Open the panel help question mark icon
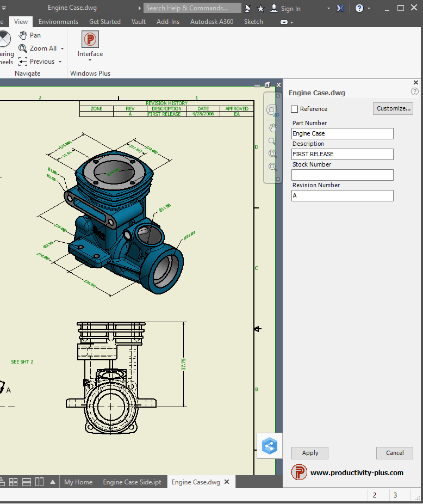 pyautogui.click(x=415, y=92)
